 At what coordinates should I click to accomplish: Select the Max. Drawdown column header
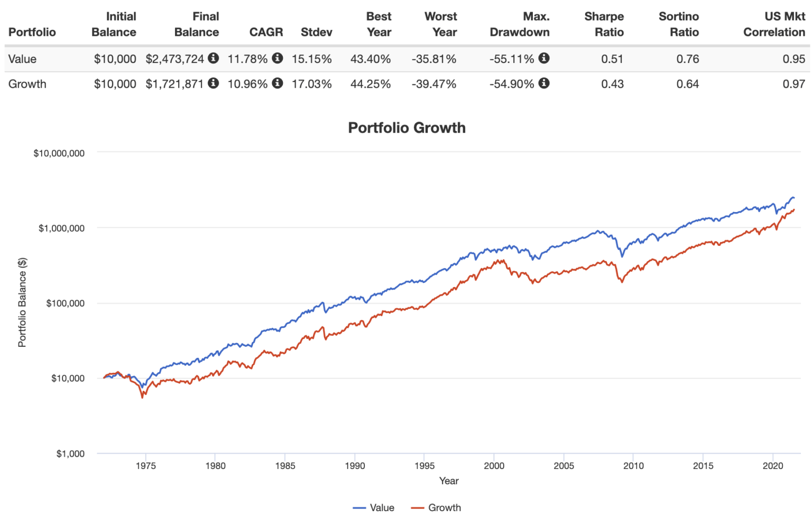tap(520, 24)
